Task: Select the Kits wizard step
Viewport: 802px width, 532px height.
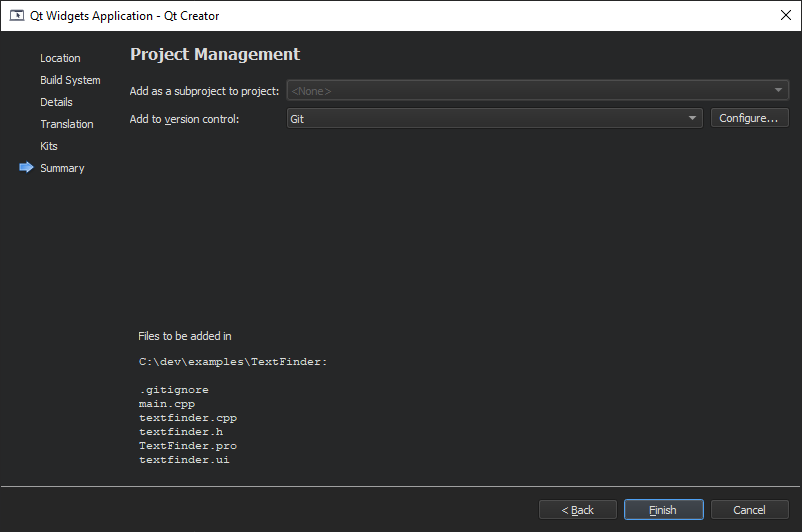Action: click(x=49, y=146)
